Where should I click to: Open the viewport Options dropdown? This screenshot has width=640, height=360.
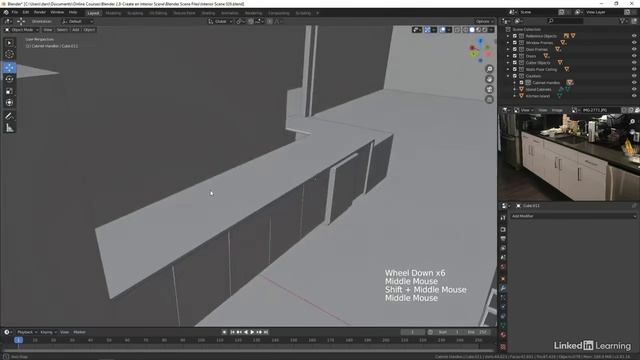click(x=484, y=21)
